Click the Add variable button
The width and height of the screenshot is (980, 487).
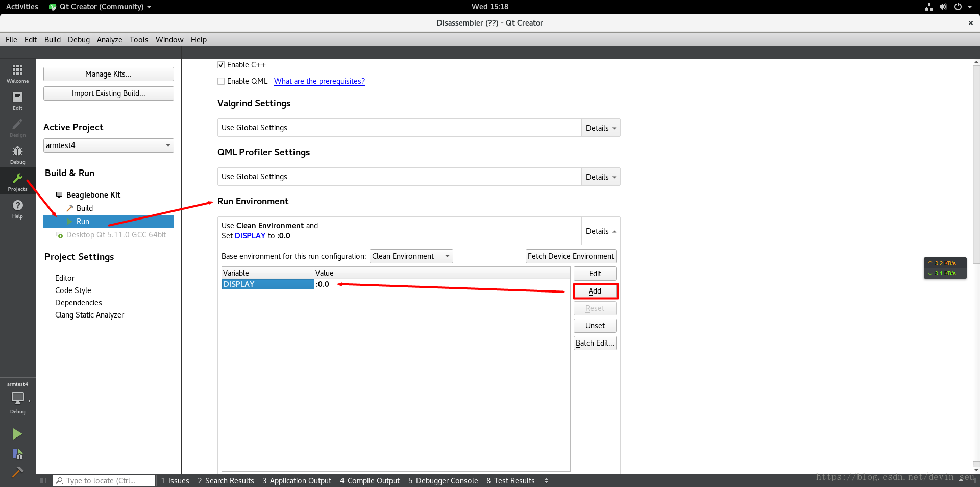pos(595,291)
